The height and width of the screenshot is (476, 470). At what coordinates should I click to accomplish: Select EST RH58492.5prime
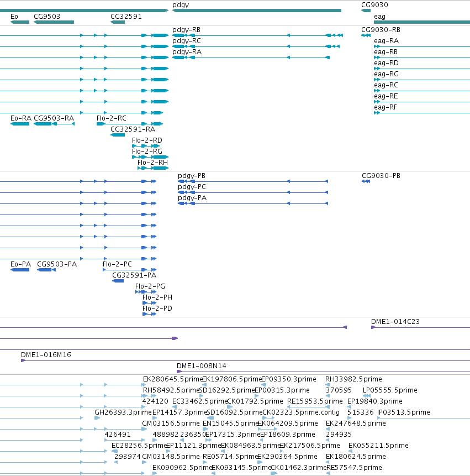click(x=171, y=390)
